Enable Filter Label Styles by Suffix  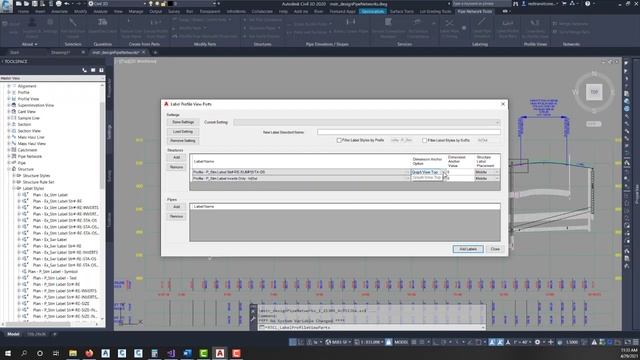(424, 140)
